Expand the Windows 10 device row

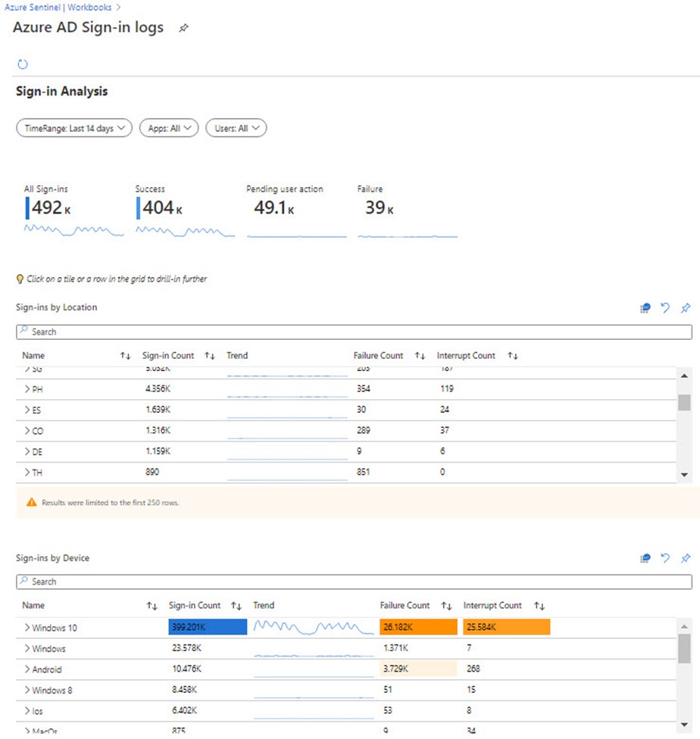point(27,628)
